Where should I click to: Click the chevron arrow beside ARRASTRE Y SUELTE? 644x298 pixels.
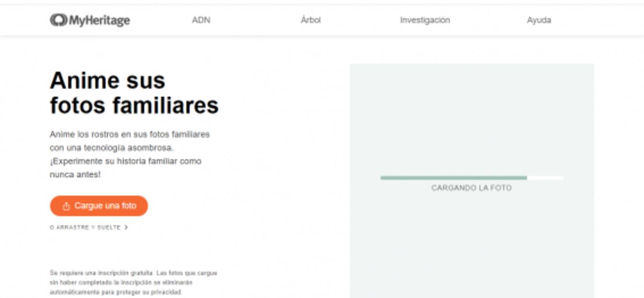click(126, 227)
